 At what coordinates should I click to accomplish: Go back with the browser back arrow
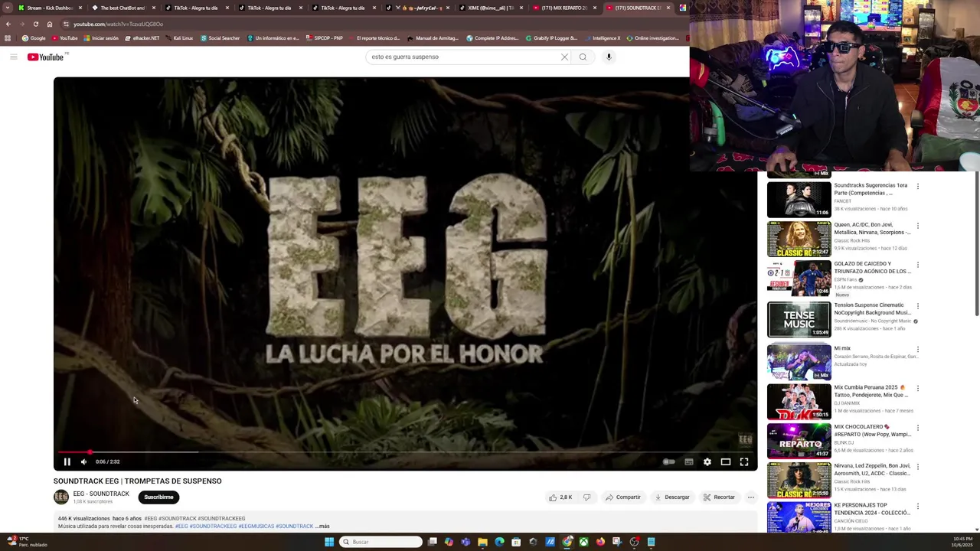pyautogui.click(x=8, y=24)
